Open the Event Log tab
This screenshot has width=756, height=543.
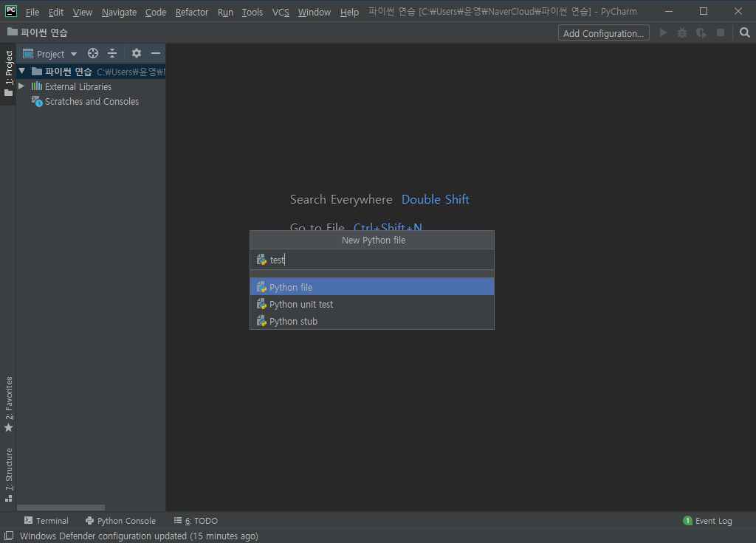coord(708,521)
